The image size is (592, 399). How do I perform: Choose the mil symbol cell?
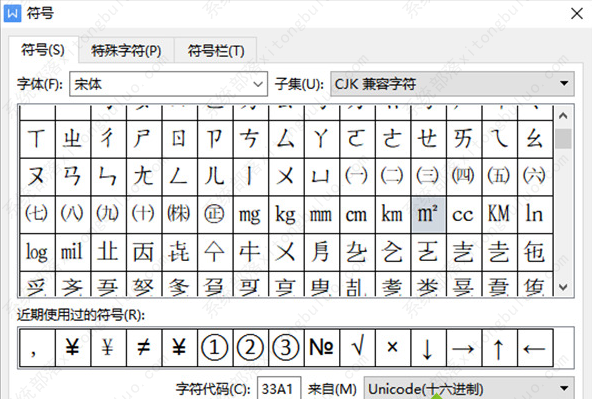pos(73,252)
